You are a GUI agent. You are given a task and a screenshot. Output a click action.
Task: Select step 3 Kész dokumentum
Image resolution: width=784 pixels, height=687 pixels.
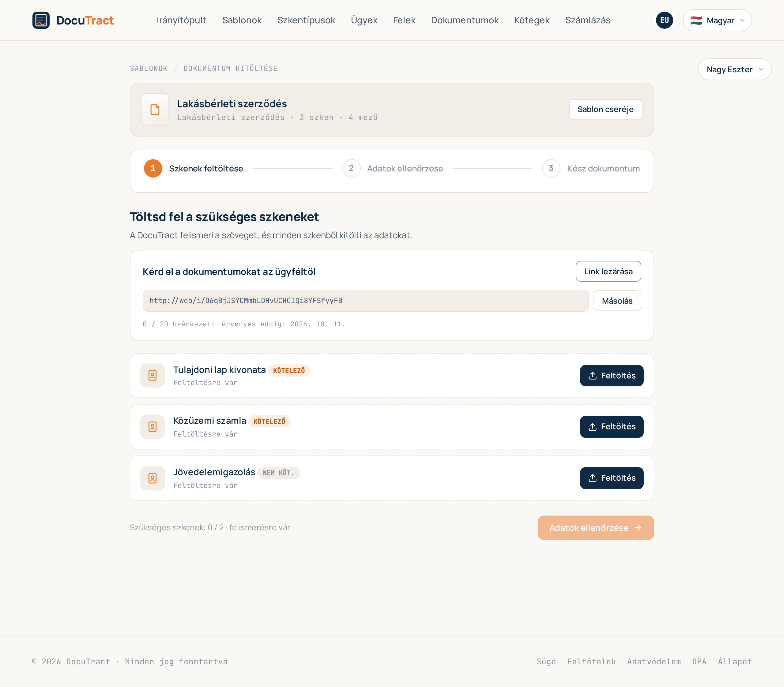(591, 169)
